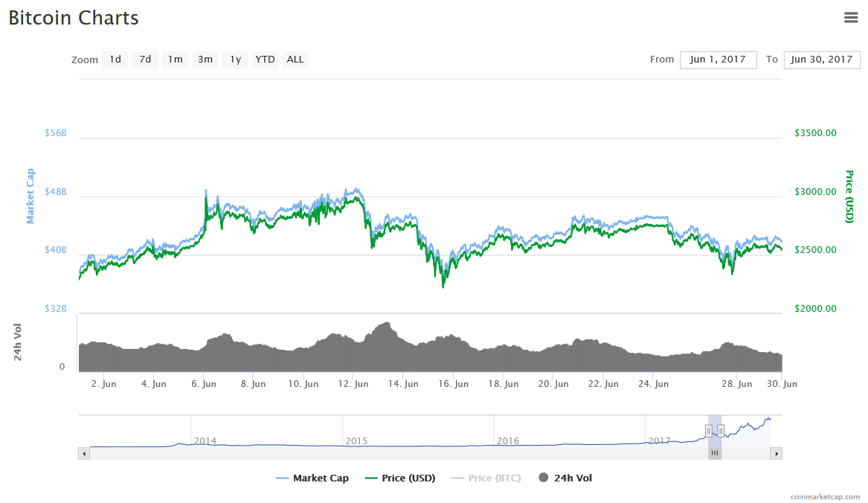Toggle Price (USD) series in legend
Viewport: 868px width, 503px height.
point(400,478)
